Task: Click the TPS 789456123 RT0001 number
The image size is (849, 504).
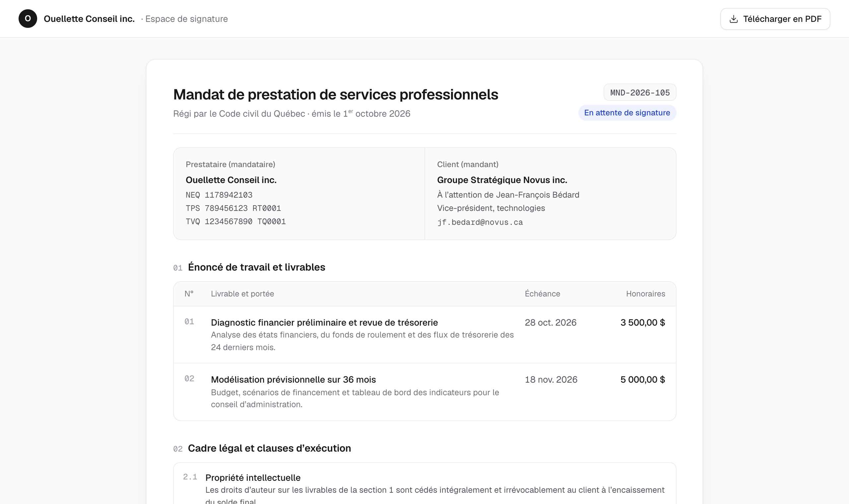Action: coord(233,208)
